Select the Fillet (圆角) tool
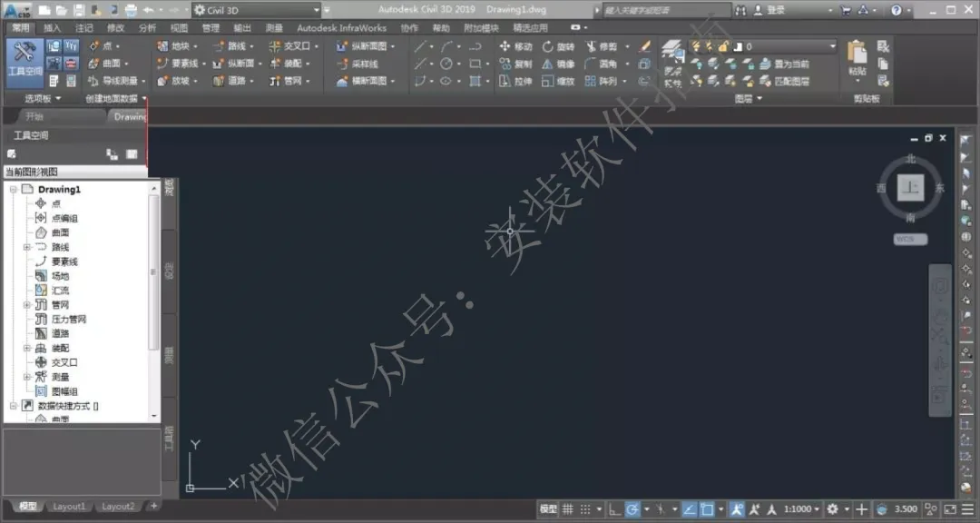Screen dimensions: 980x523 tap(602, 64)
